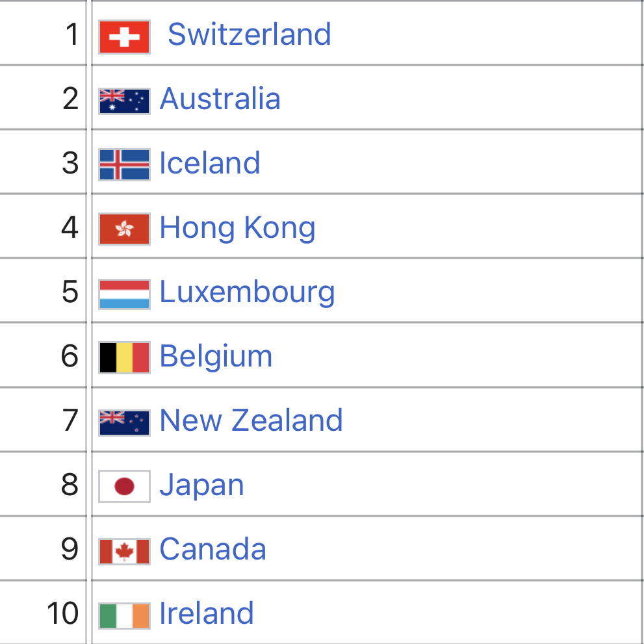Open the Australia link
Image resolution: width=644 pixels, height=644 pixels.
220,99
